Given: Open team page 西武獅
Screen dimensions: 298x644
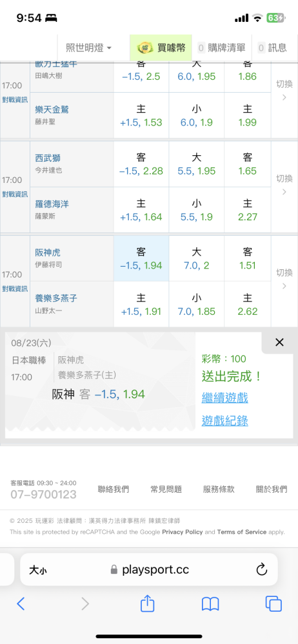Looking at the screenshot, I should click(48, 158).
